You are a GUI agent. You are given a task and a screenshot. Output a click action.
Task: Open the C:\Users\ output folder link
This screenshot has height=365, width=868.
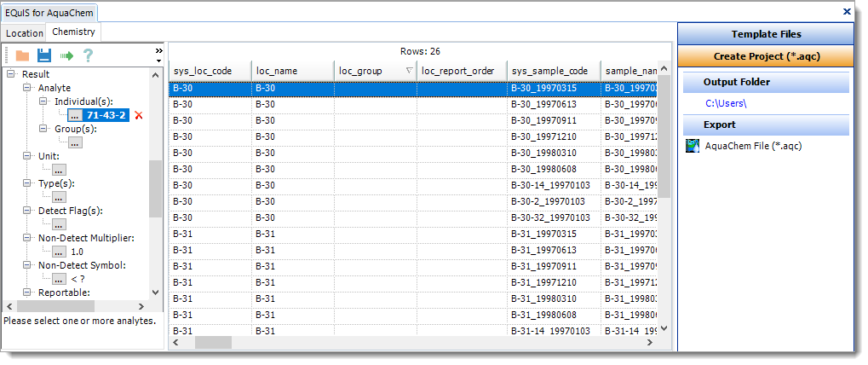727,103
